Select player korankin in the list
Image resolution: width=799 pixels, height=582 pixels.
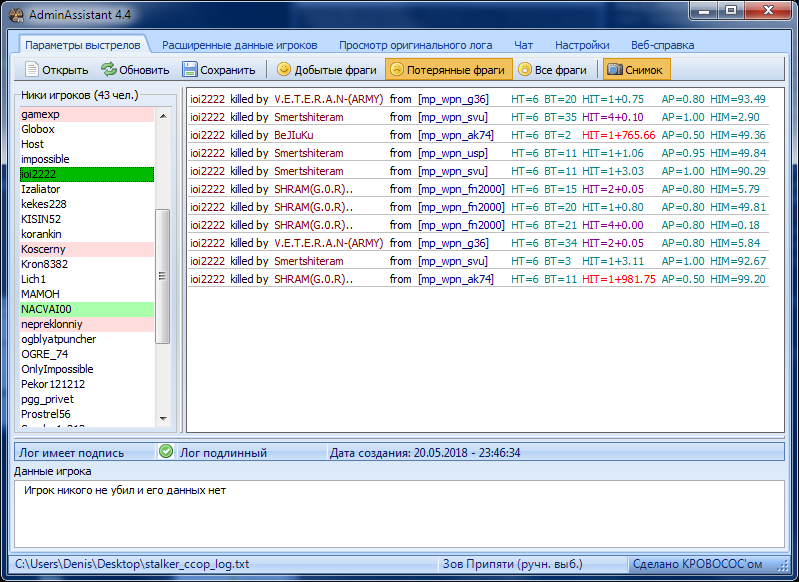tap(87, 234)
